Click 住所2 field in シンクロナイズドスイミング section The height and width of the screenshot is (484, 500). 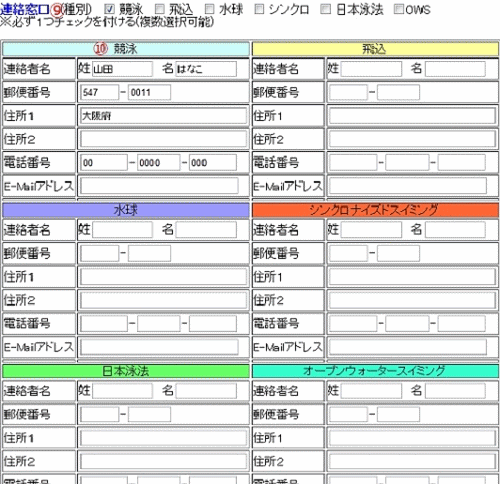point(412,300)
